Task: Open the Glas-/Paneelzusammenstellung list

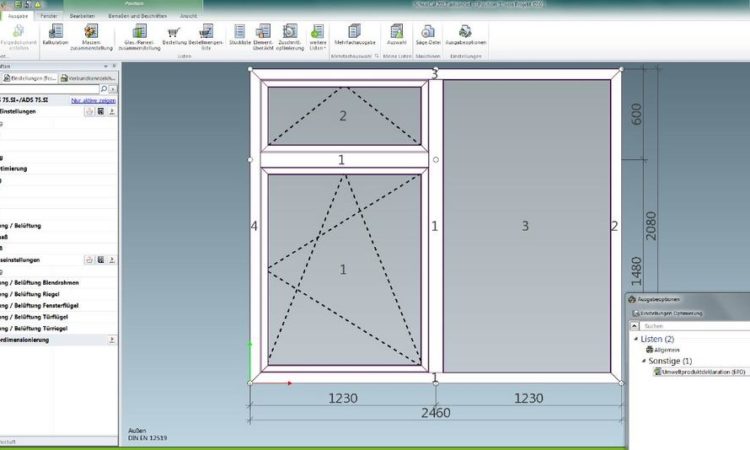Action: tap(139, 36)
